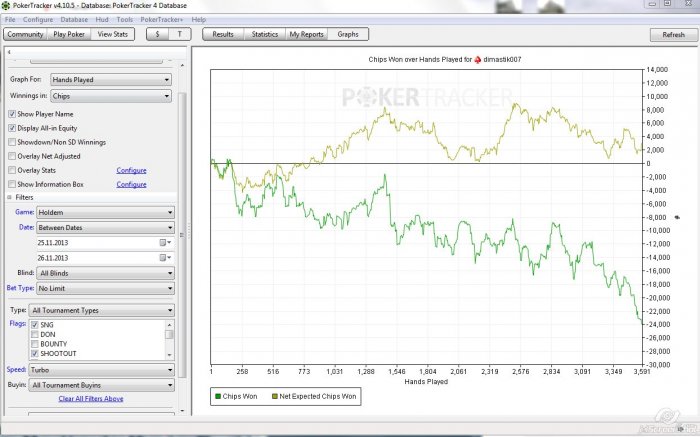Collapse the Filters section
The height and width of the screenshot is (437, 700).
tap(9, 197)
